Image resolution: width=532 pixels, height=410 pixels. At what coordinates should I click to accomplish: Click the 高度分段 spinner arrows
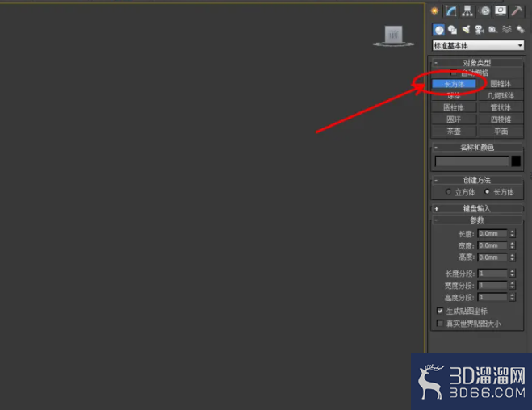(513, 297)
